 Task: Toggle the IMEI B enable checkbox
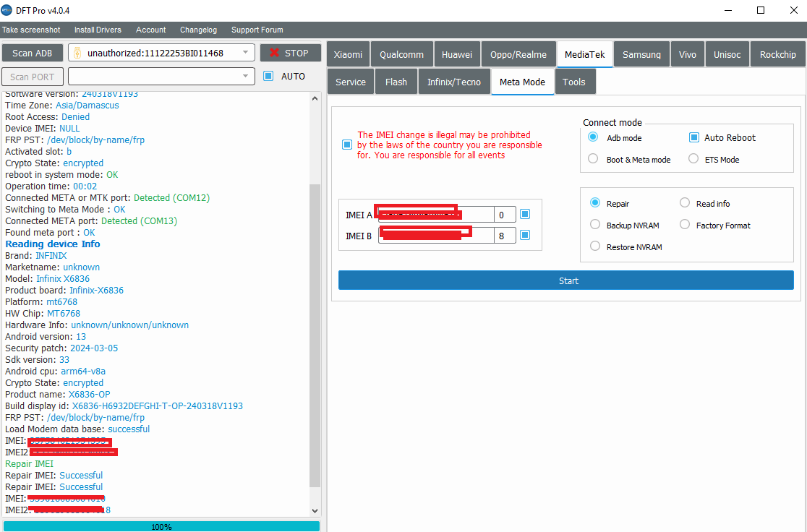(525, 235)
